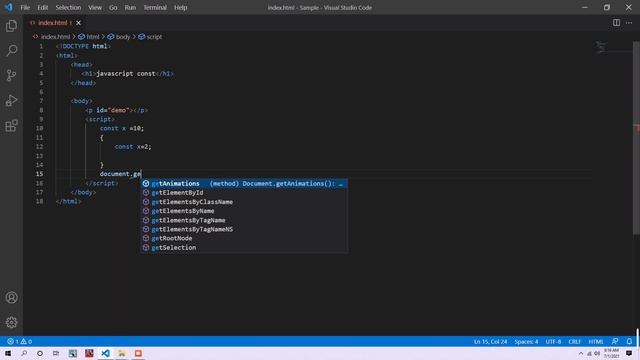Open the Search view in activity bar
640x360 pixels.
[11, 50]
